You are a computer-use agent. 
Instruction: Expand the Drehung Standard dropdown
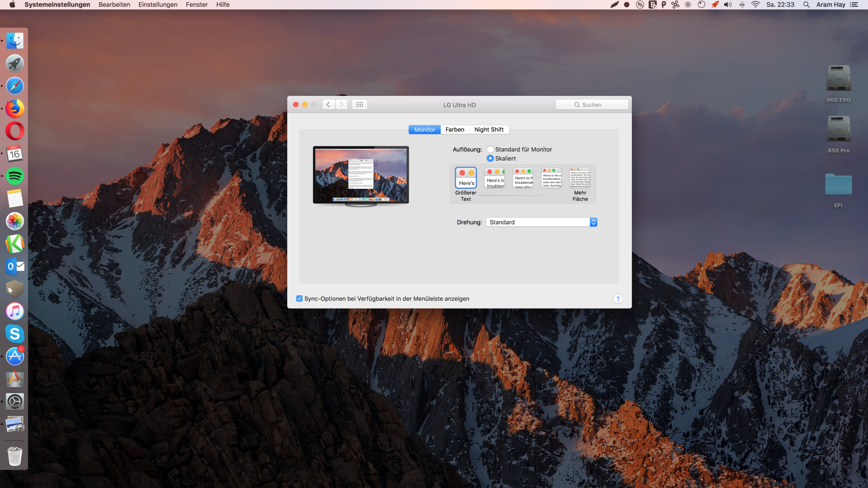[x=542, y=222]
